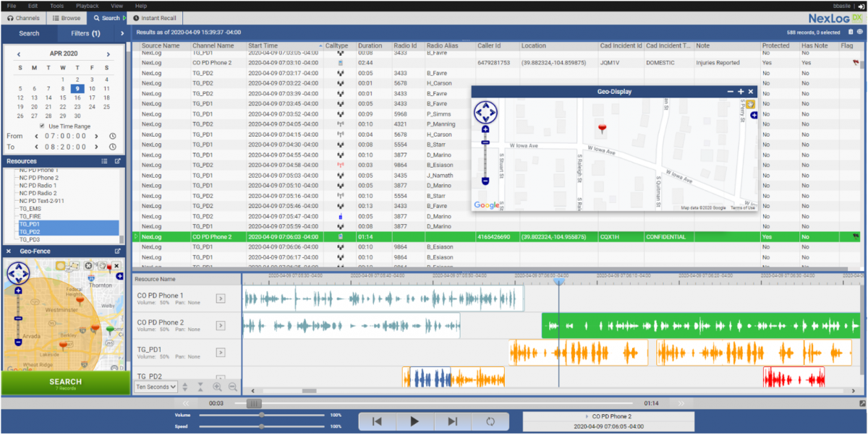Click the green CO PD Phone 2 waveform clip
Image resolution: width=868 pixels, height=435 pixels.
701,326
